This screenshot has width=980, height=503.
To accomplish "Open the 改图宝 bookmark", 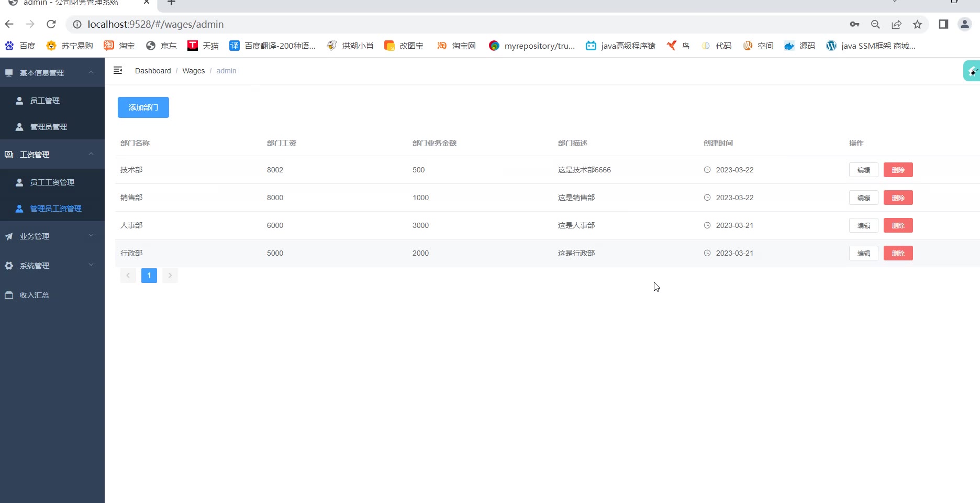I will click(x=404, y=46).
